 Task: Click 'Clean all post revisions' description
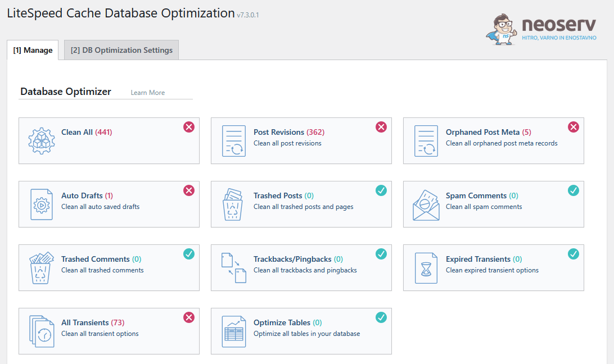[287, 143]
